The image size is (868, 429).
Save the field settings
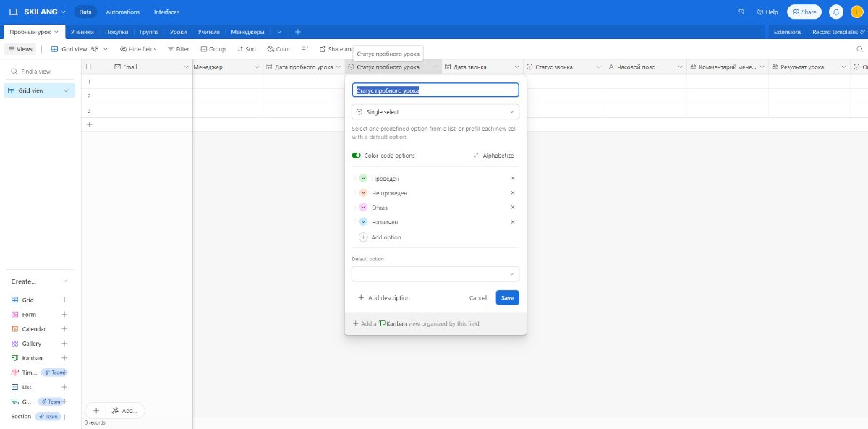coord(507,297)
